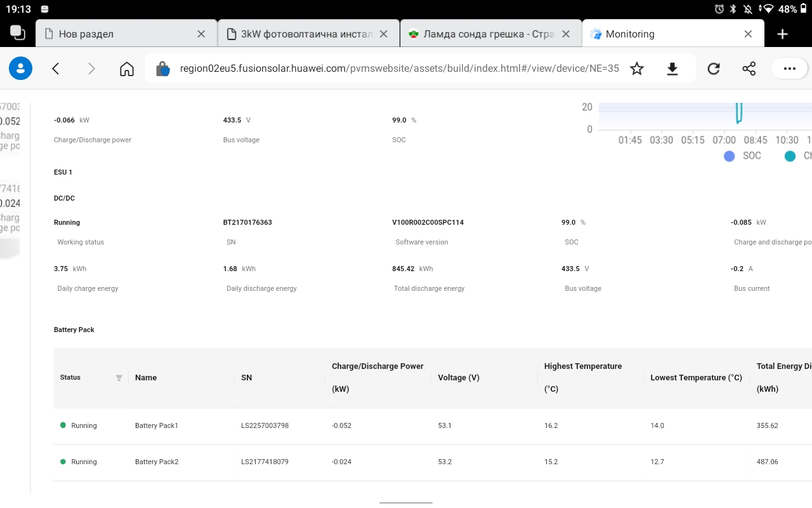Tap the user profile avatar icon

tap(20, 69)
